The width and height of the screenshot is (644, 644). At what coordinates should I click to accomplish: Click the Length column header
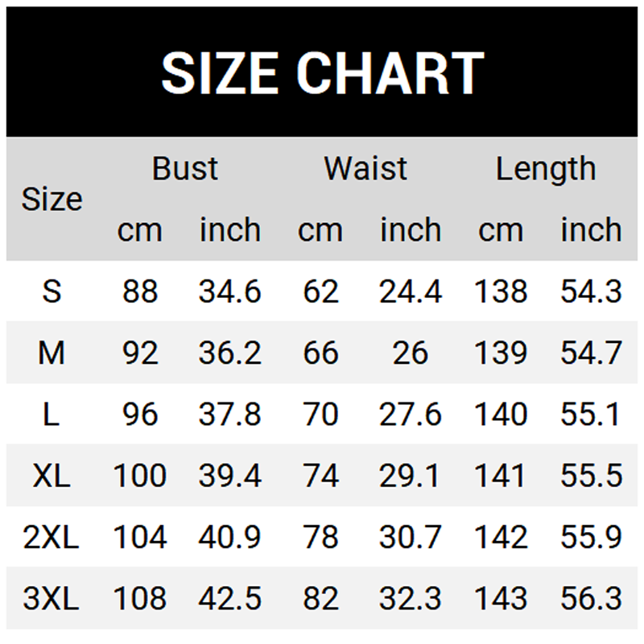click(x=546, y=169)
